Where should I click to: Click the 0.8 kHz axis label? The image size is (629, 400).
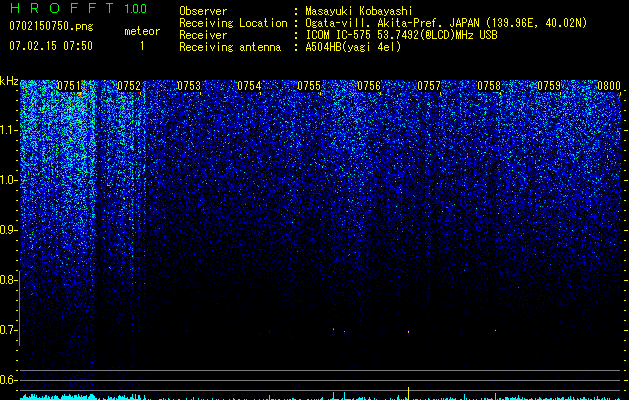tap(8, 280)
